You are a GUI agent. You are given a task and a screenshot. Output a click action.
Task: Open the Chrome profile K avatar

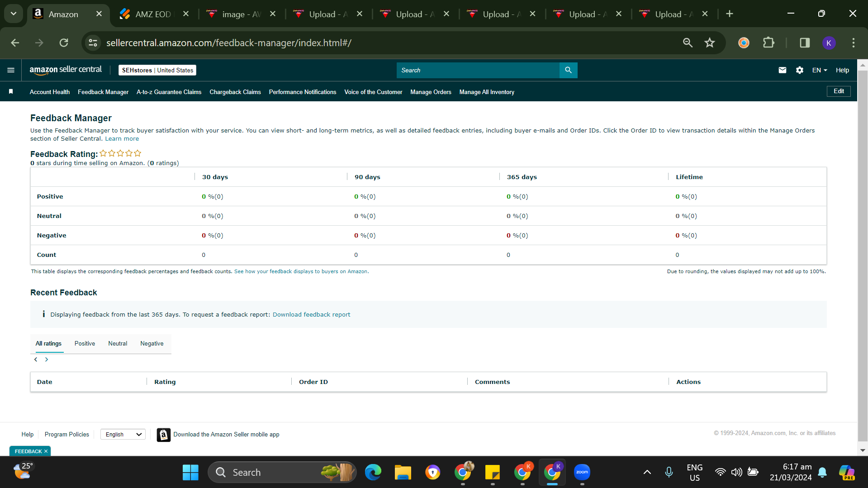click(x=829, y=43)
